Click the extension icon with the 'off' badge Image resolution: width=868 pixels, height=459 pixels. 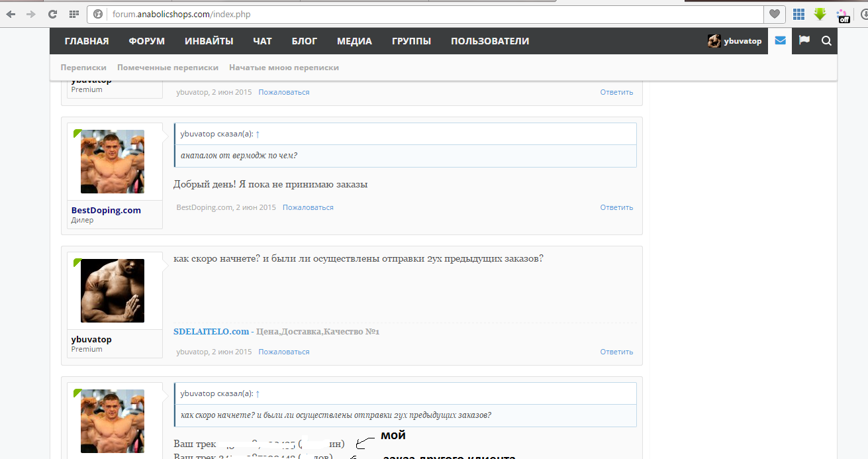(843, 15)
